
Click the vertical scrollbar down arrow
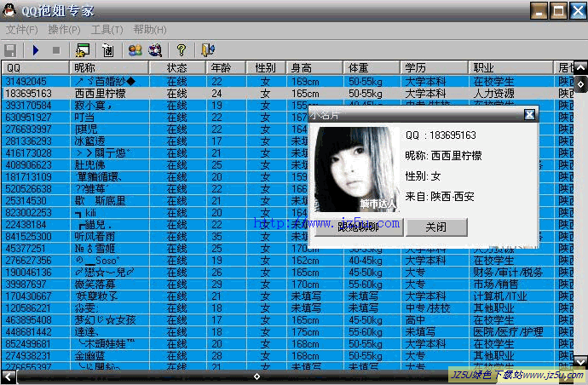[x=580, y=362]
